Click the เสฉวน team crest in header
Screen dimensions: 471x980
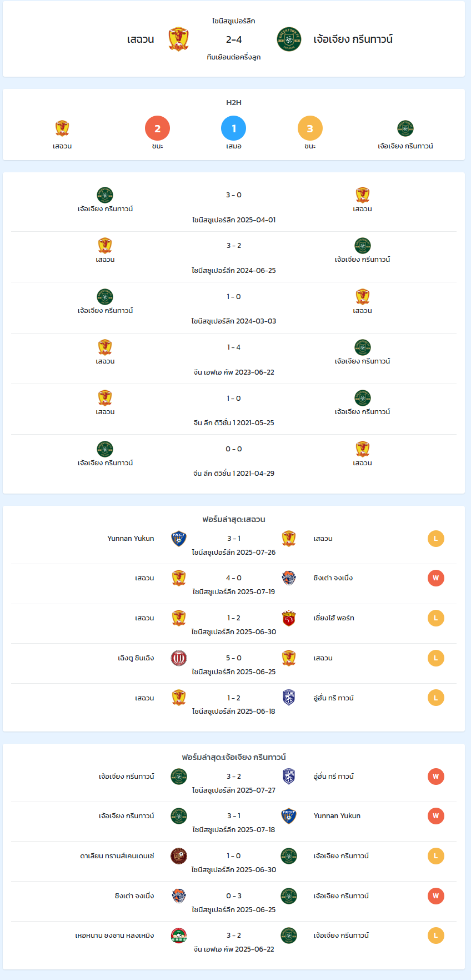pos(179,39)
